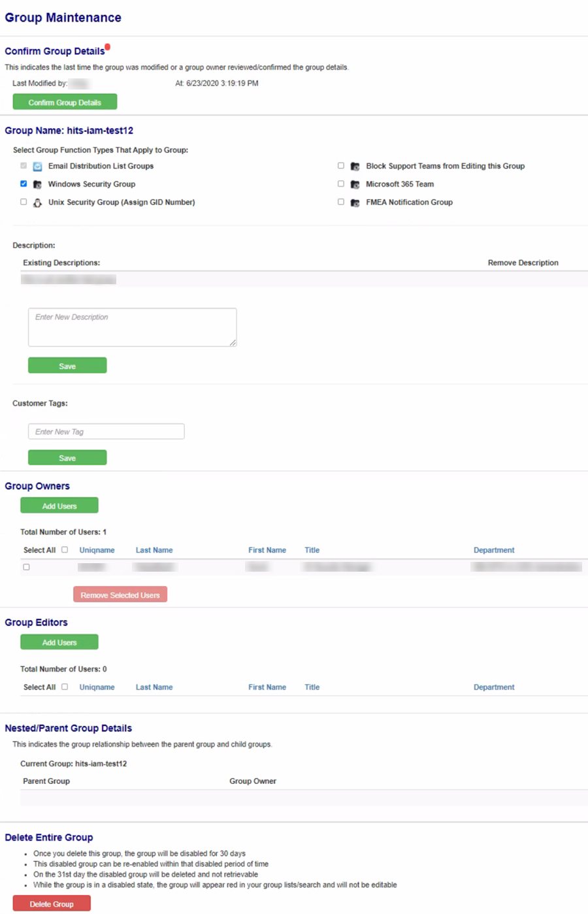Click the Enter New Description text area
Viewport: 588px width, 914px height.
tap(132, 327)
